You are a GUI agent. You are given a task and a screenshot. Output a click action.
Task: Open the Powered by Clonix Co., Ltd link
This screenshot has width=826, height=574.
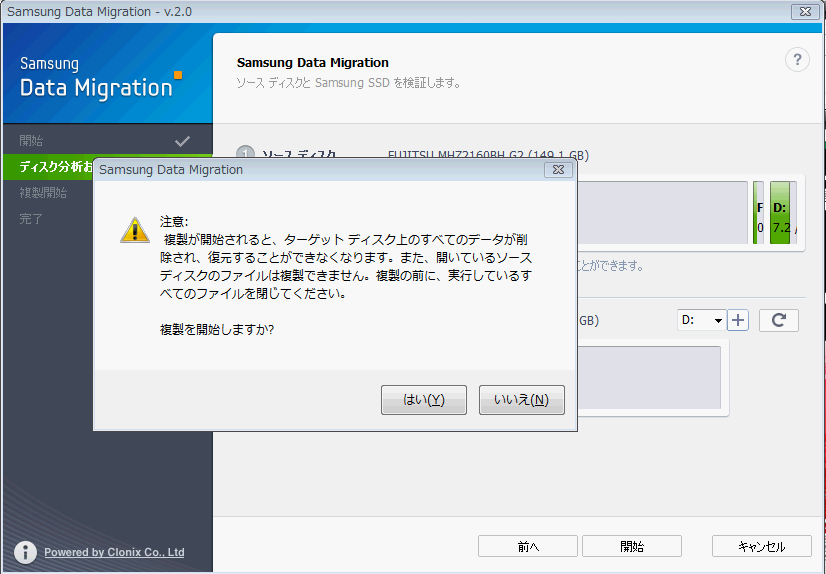click(114, 552)
